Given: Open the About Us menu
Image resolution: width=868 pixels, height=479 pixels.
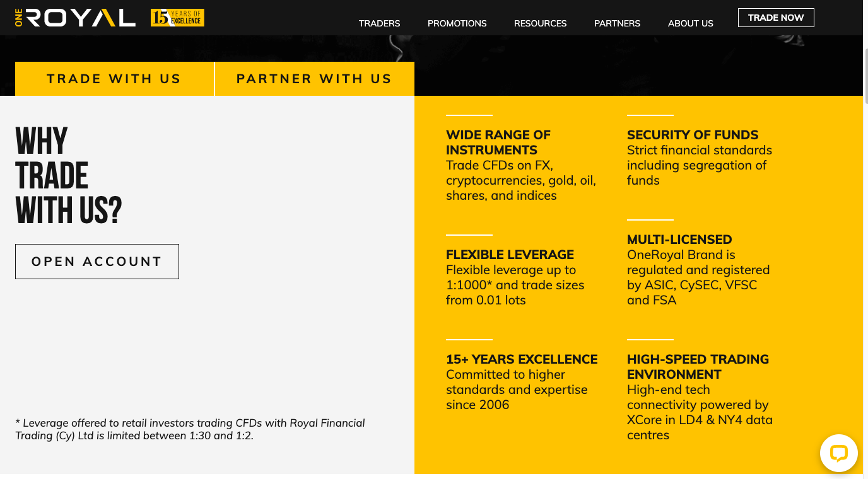Looking at the screenshot, I should [x=691, y=23].
